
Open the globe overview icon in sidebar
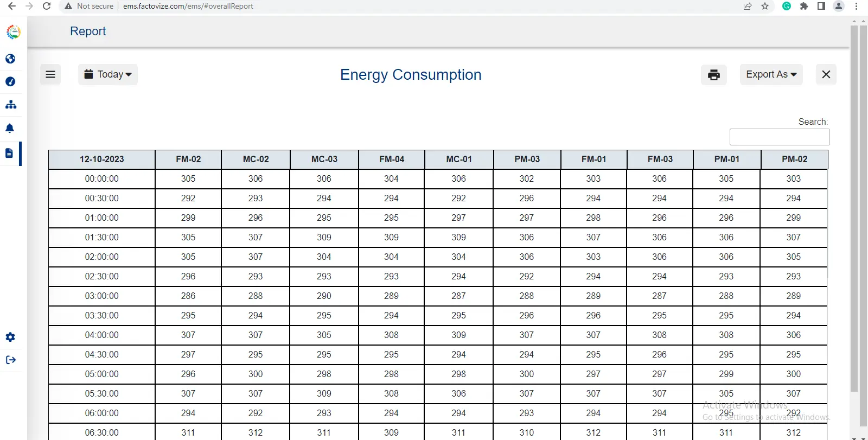10,59
